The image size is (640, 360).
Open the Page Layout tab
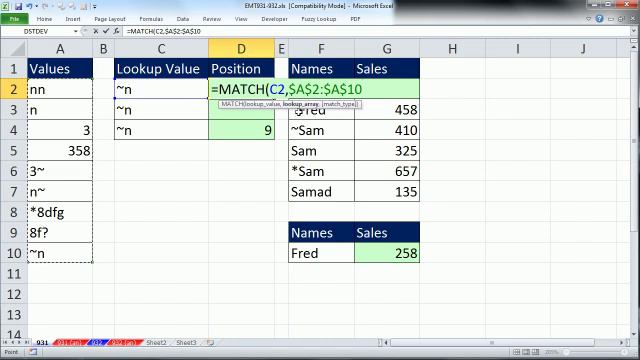click(x=110, y=19)
